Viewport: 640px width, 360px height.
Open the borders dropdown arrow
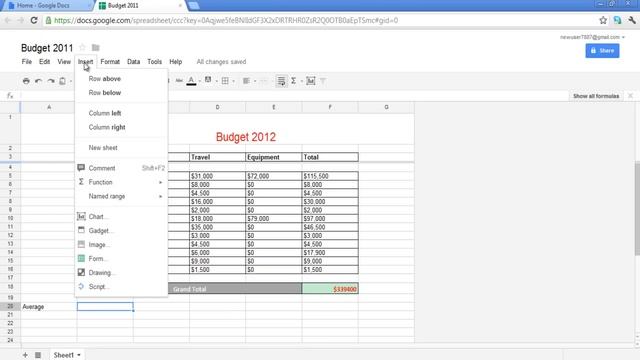coord(233,81)
